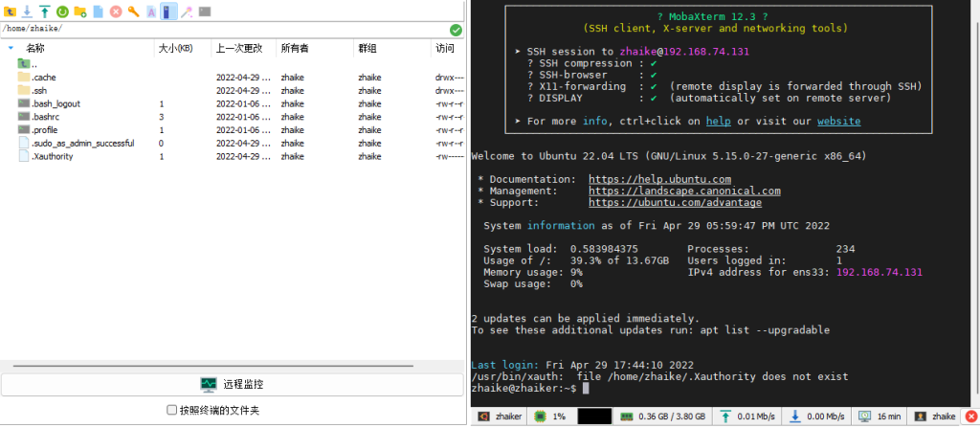The height and width of the screenshot is (428, 980).
Task: Open the 远程监控 remote monitoring button
Action: tap(232, 384)
